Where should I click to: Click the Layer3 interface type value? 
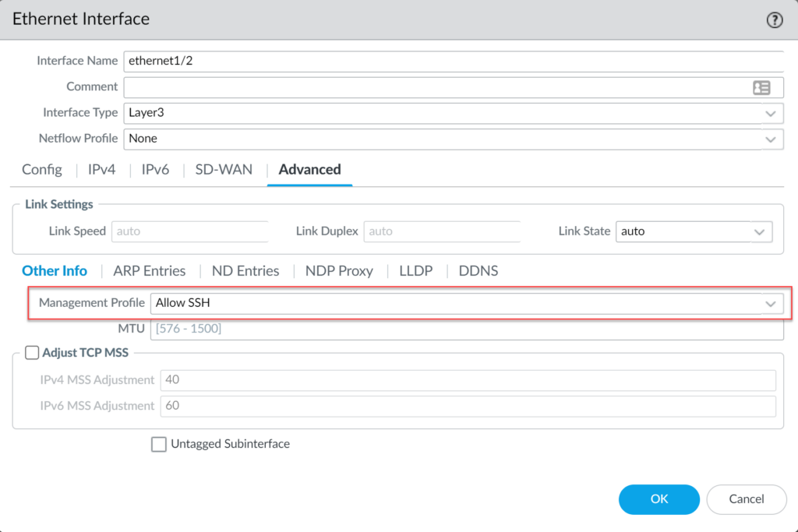[147, 113]
